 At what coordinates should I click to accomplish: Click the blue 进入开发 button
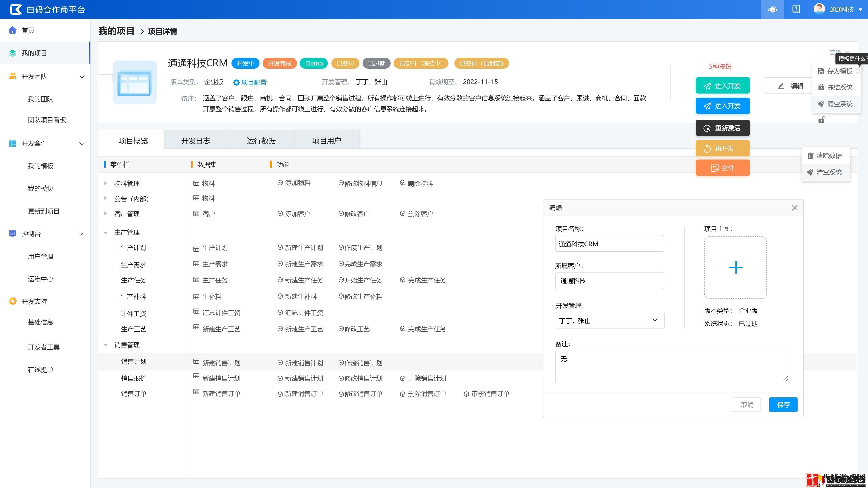click(722, 106)
